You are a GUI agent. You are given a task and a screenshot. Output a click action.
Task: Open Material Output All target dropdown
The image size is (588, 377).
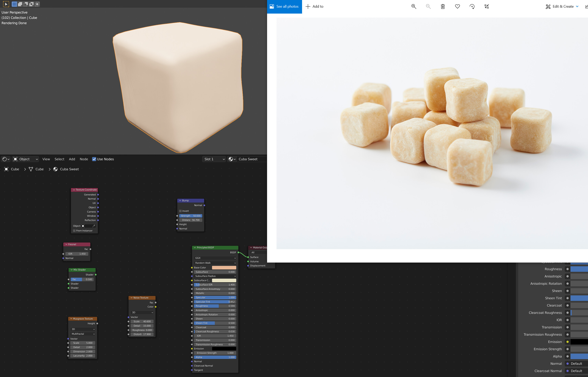point(259,252)
